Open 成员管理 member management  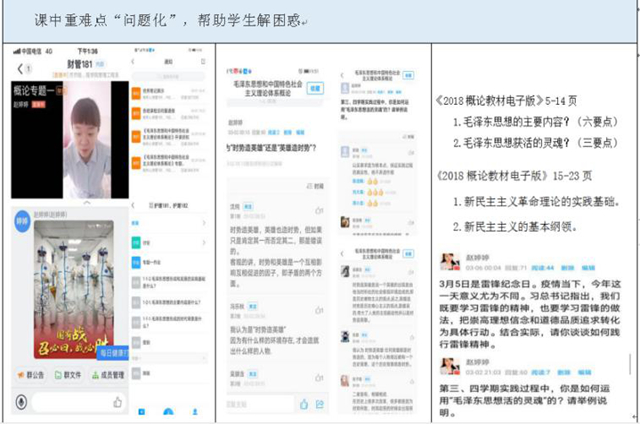pos(112,375)
